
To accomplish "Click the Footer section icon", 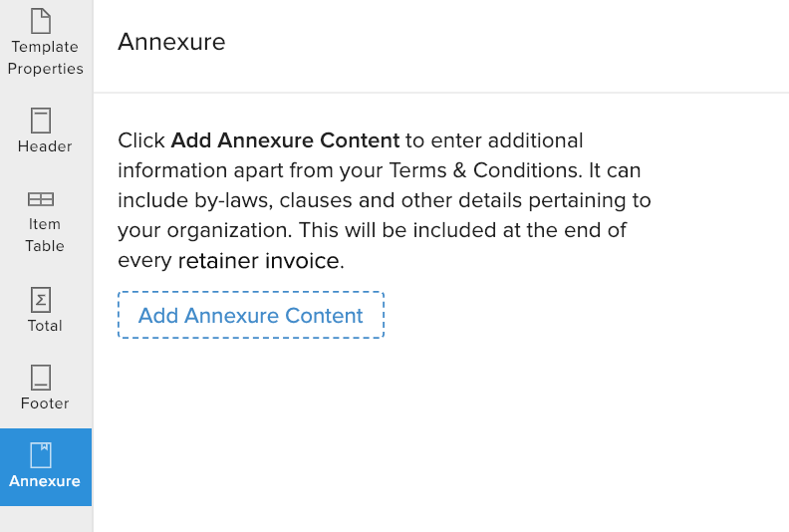I will pyautogui.click(x=41, y=378).
